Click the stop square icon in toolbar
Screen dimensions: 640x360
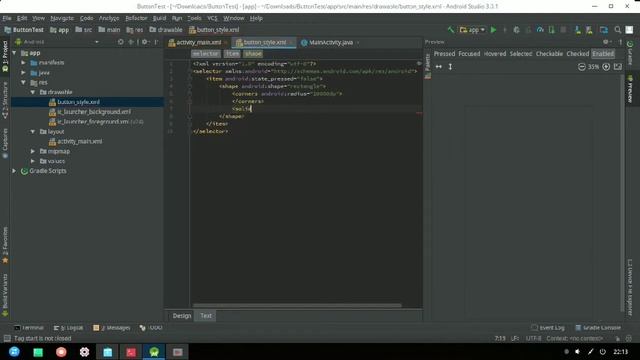tap(563, 30)
